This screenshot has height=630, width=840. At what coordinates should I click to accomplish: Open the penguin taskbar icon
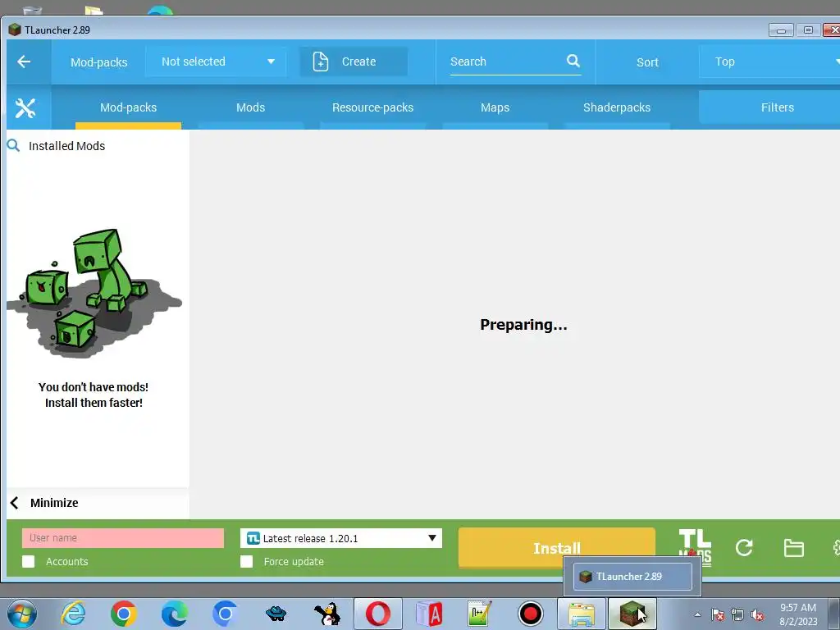click(x=327, y=614)
